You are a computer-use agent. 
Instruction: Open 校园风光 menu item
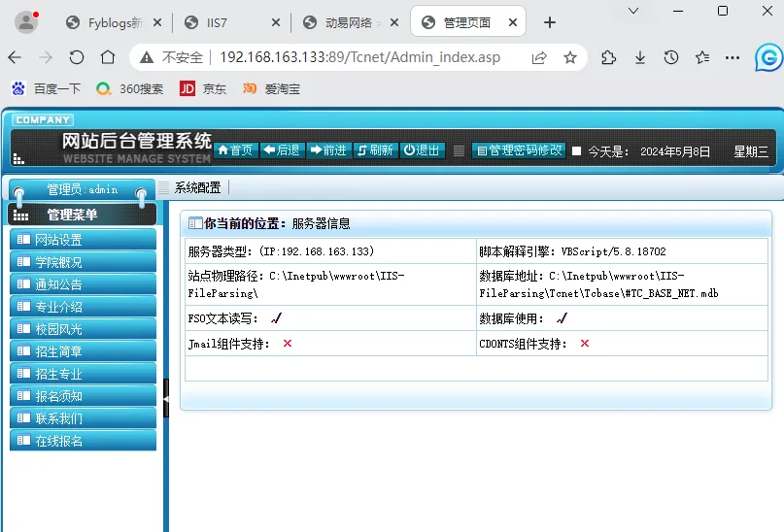(83, 329)
